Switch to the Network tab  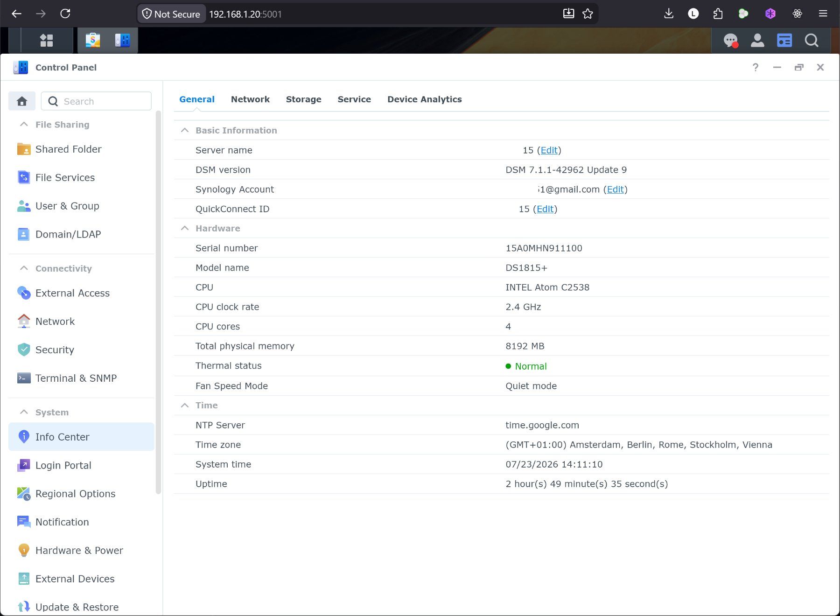[x=250, y=99]
